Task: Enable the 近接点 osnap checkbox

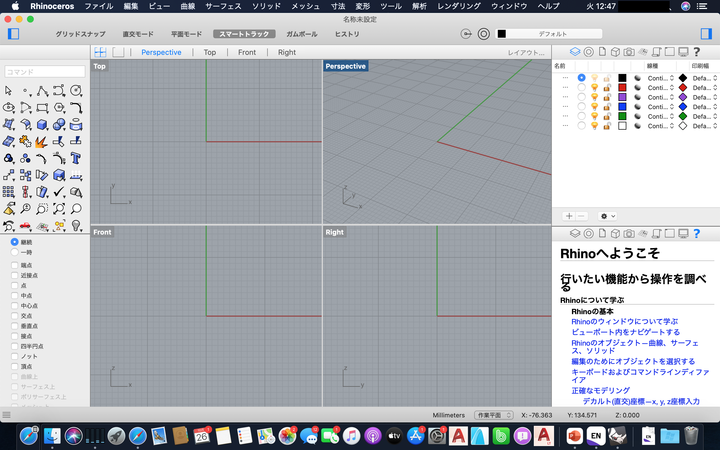Action: click(14, 275)
